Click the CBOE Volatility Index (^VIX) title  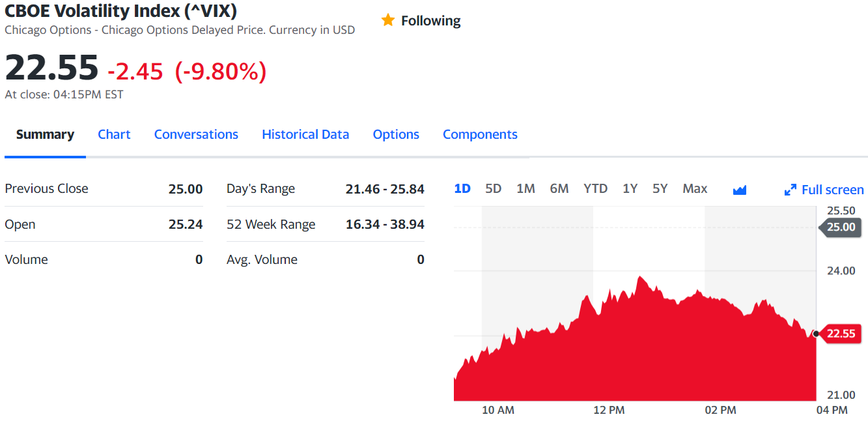(x=120, y=11)
